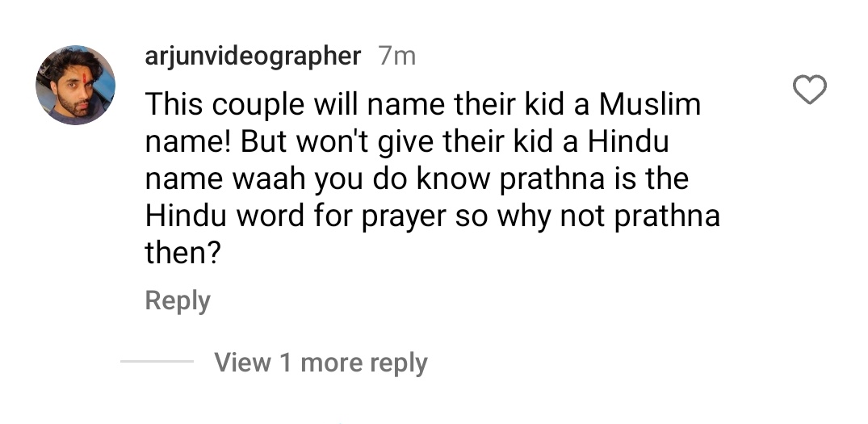The height and width of the screenshot is (424, 868).
Task: Click the 7m timestamp
Action: 397,57
